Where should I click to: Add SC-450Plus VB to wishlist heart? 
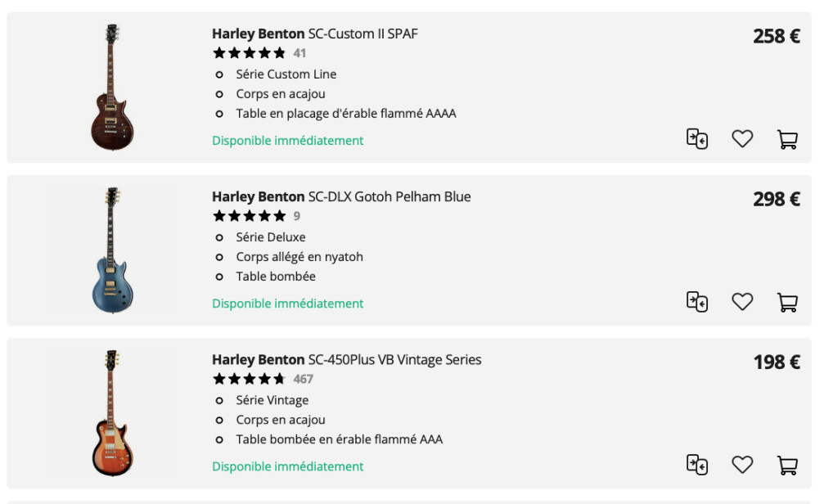point(742,465)
